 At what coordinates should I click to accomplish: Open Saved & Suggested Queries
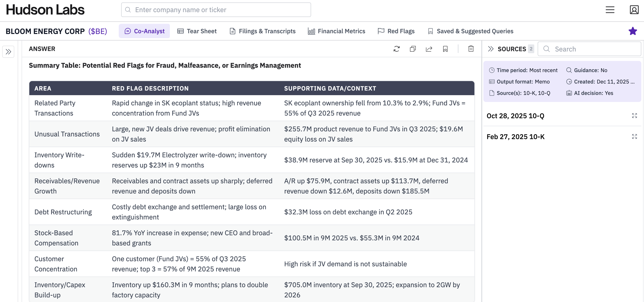471,31
